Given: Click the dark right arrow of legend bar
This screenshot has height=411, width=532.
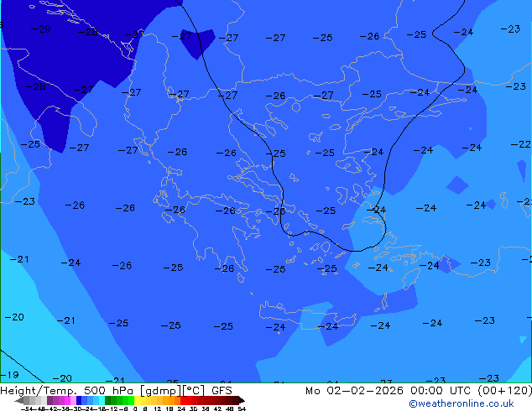Looking at the screenshot, I should pos(242,400).
